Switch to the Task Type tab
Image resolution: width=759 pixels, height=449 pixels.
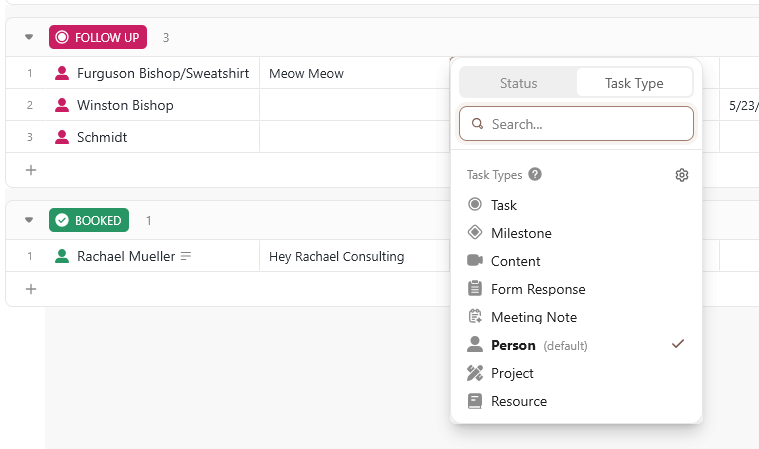[x=634, y=83]
